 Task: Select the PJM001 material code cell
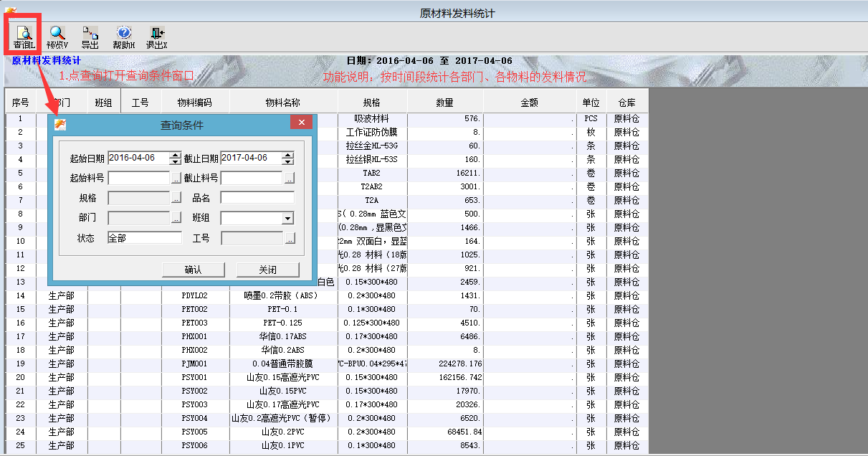point(194,364)
